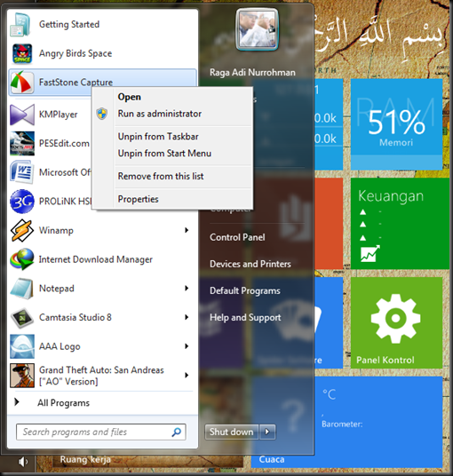Click the Camtasia Studio 8 icon
The width and height of the screenshot is (453, 476).
tap(22, 318)
